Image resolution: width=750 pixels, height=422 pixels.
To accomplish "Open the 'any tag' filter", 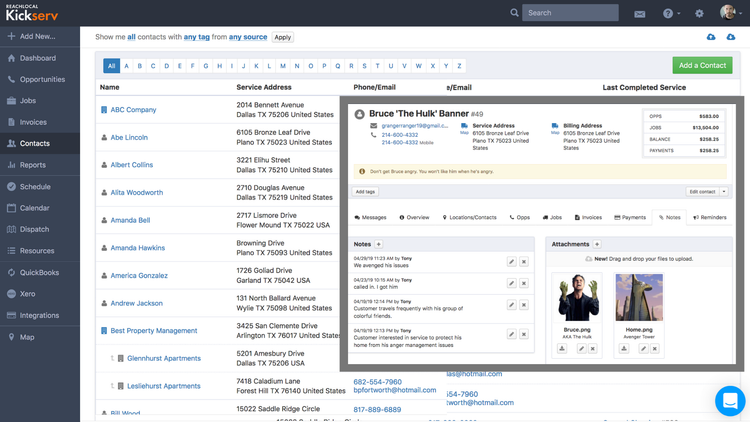I will tap(197, 37).
